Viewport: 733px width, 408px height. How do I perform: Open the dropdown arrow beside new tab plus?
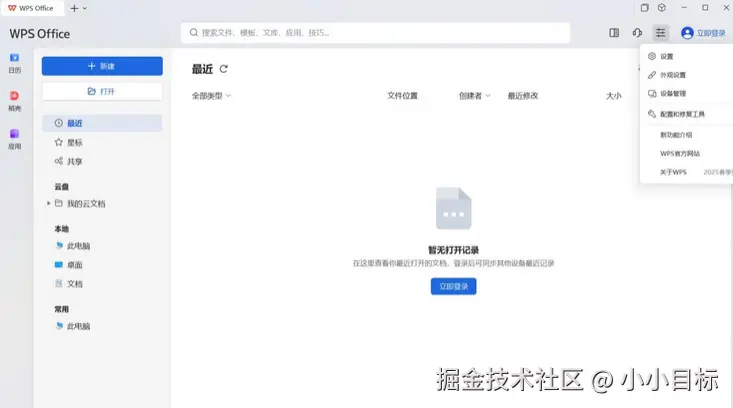85,8
